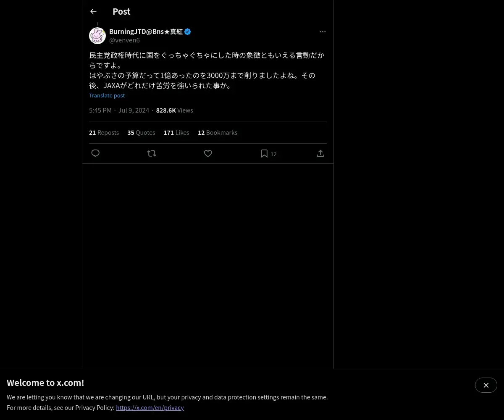Screen dimensions: 504x420
Task: View the 21 Reposts list
Action: (104, 132)
